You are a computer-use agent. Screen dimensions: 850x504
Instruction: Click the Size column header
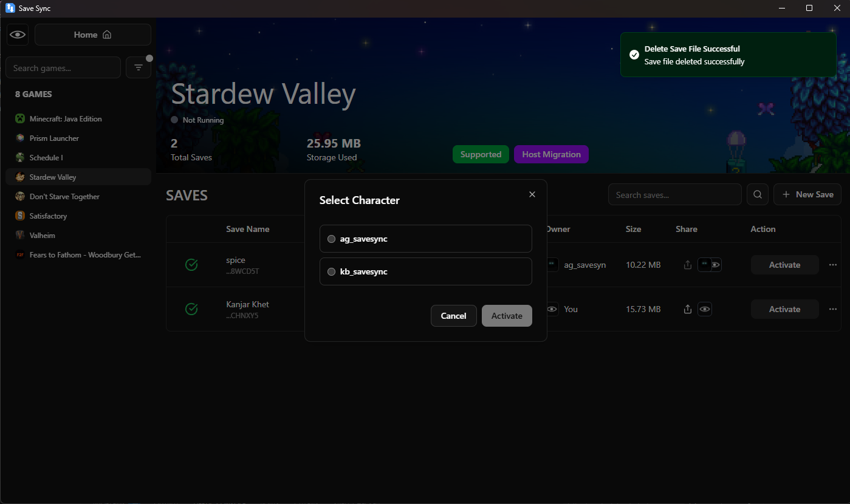point(634,229)
